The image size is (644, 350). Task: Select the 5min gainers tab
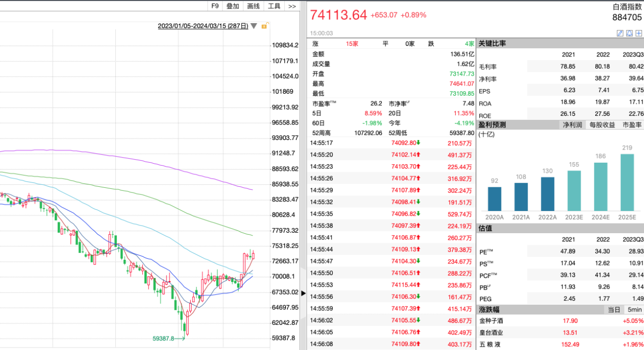point(634,310)
